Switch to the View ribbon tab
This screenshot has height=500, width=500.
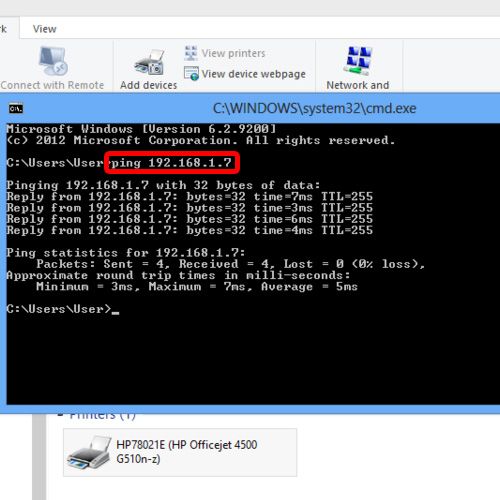coord(45,29)
